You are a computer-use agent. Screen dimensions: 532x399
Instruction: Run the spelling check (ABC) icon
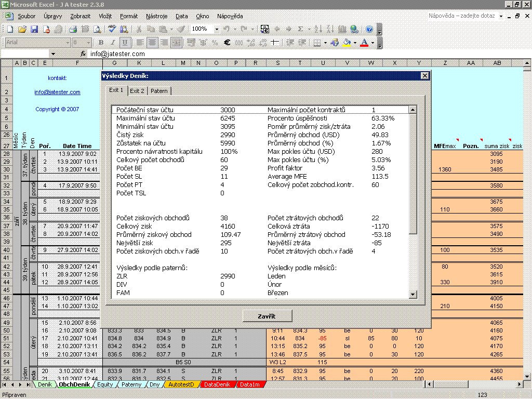(x=112, y=29)
